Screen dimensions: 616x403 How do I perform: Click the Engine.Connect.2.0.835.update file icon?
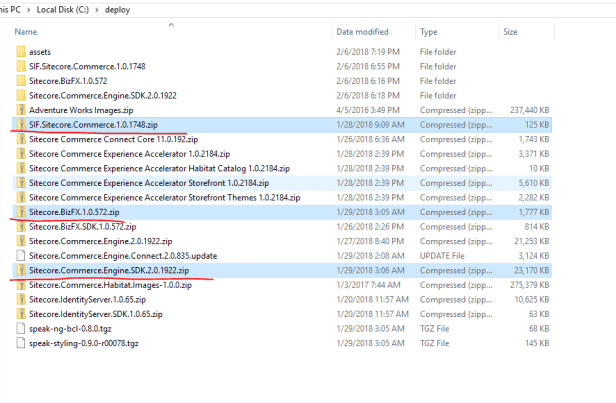(x=21, y=255)
